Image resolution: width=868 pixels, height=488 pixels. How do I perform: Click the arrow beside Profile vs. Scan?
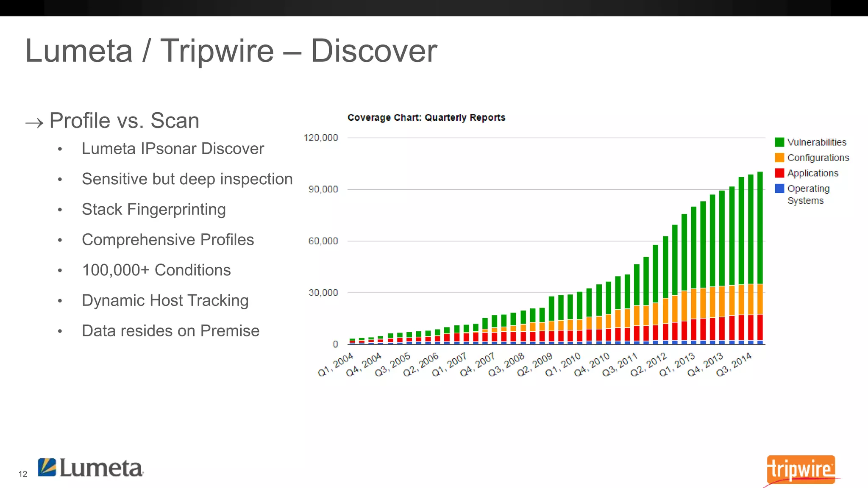[x=34, y=123]
